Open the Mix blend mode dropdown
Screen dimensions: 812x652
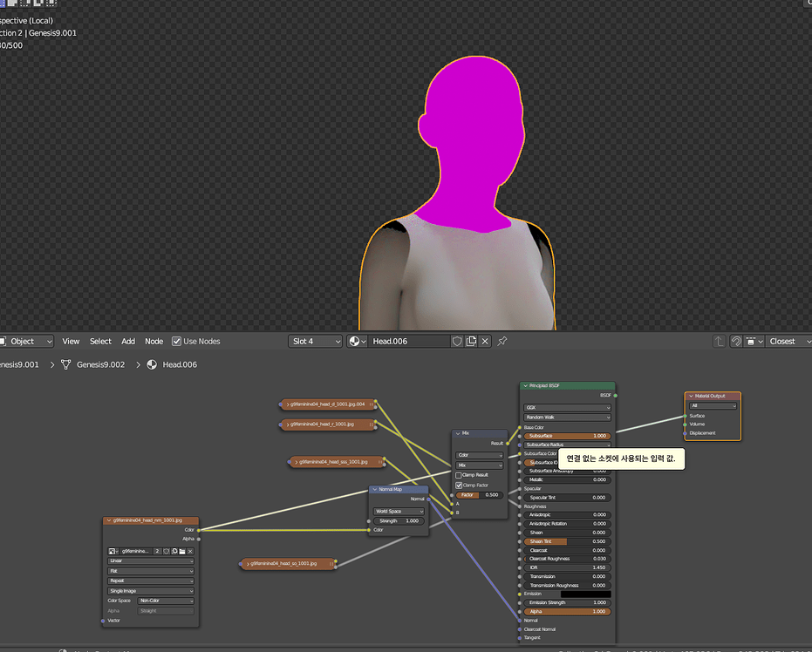[480, 465]
